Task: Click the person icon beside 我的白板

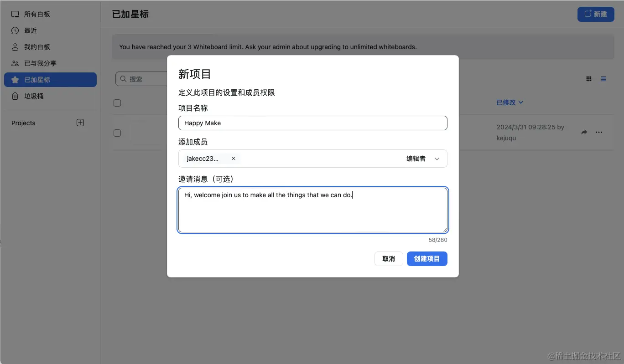Action: point(15,47)
